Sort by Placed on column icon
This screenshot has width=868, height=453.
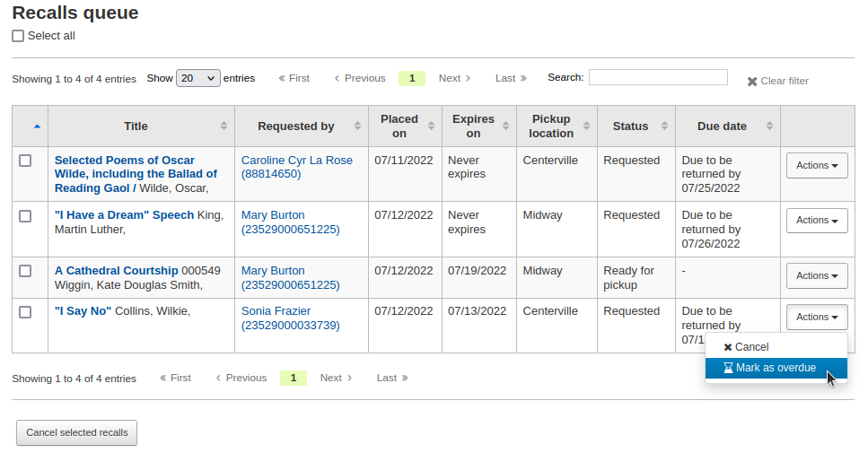click(431, 126)
